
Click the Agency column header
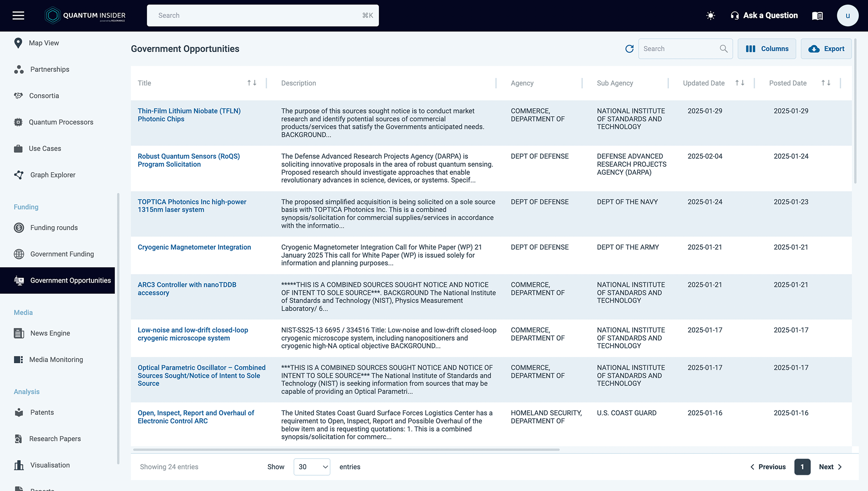(x=522, y=83)
